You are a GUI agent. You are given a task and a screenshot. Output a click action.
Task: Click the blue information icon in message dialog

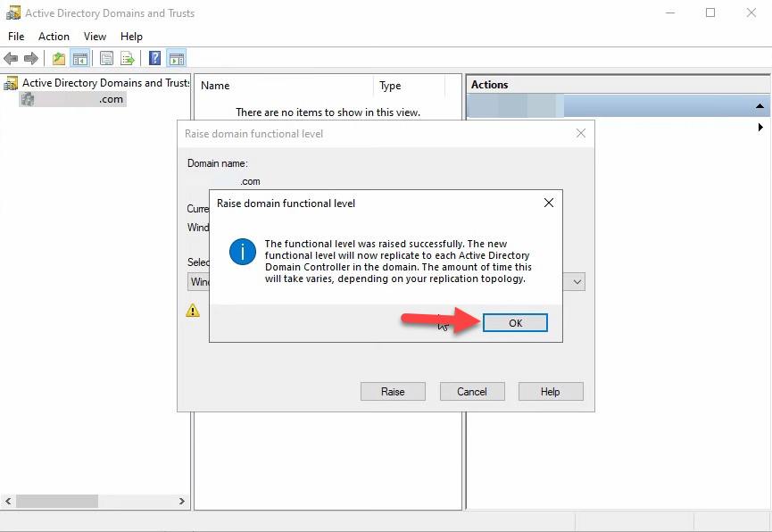[x=243, y=252]
